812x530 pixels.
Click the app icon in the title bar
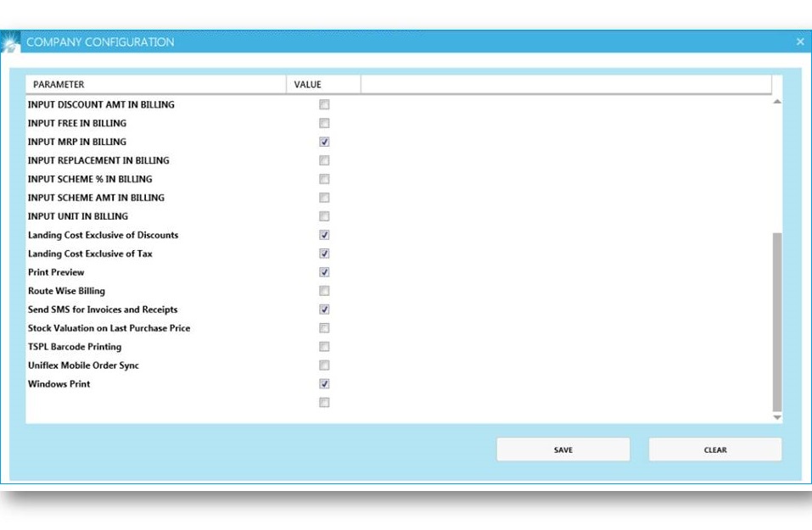pos(12,41)
